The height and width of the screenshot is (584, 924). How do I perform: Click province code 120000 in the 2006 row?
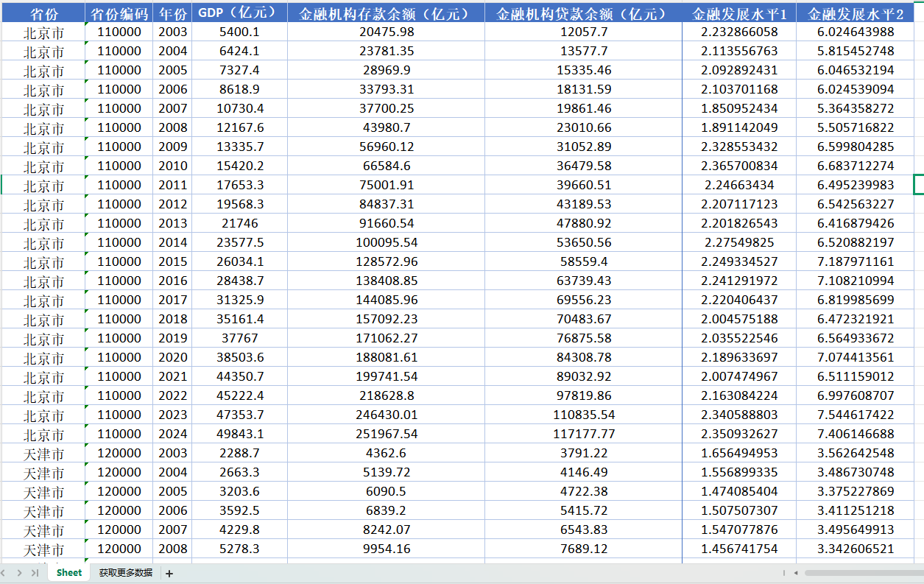[119, 511]
